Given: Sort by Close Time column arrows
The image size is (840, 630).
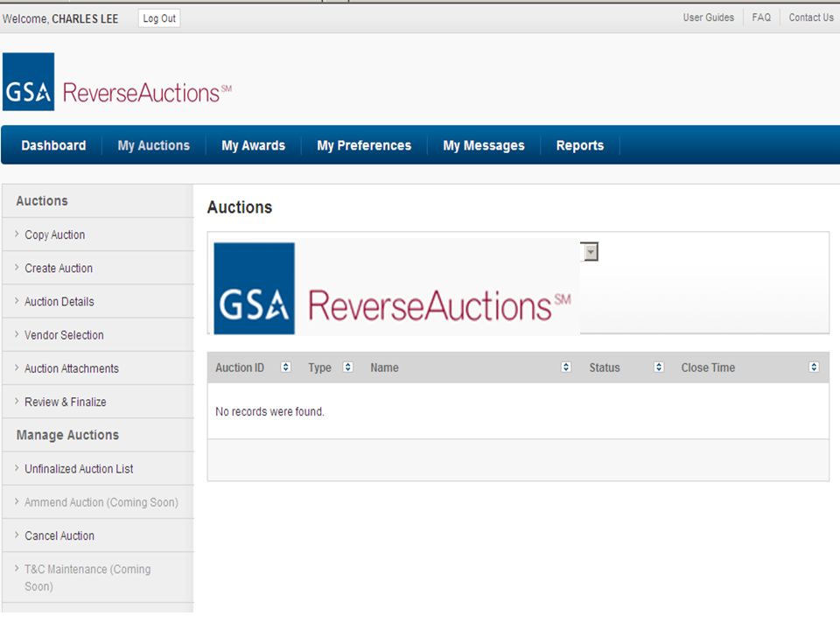Looking at the screenshot, I should tap(814, 367).
